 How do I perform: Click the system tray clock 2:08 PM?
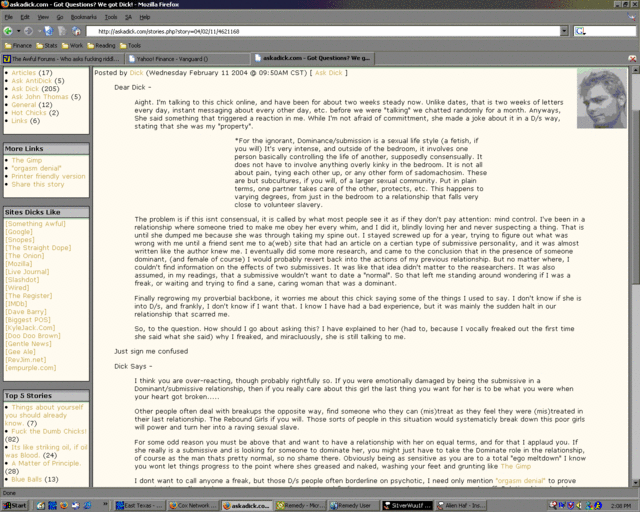(621, 506)
